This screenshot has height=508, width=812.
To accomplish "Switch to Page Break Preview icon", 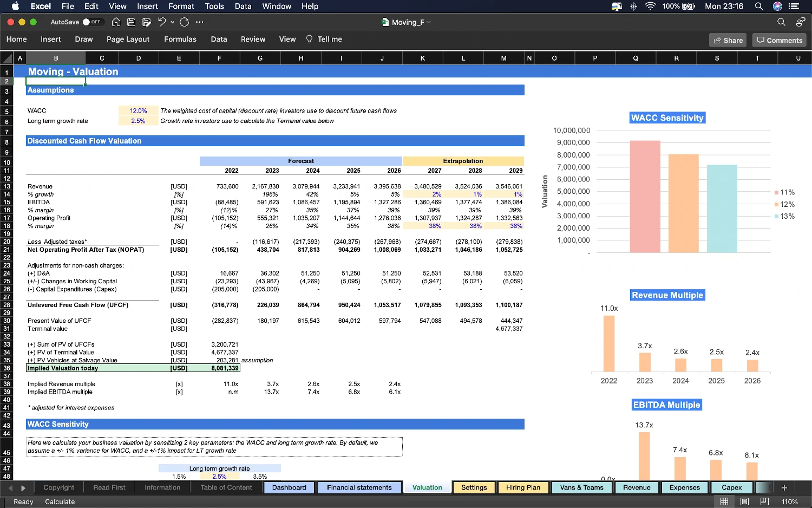I will [x=764, y=502].
